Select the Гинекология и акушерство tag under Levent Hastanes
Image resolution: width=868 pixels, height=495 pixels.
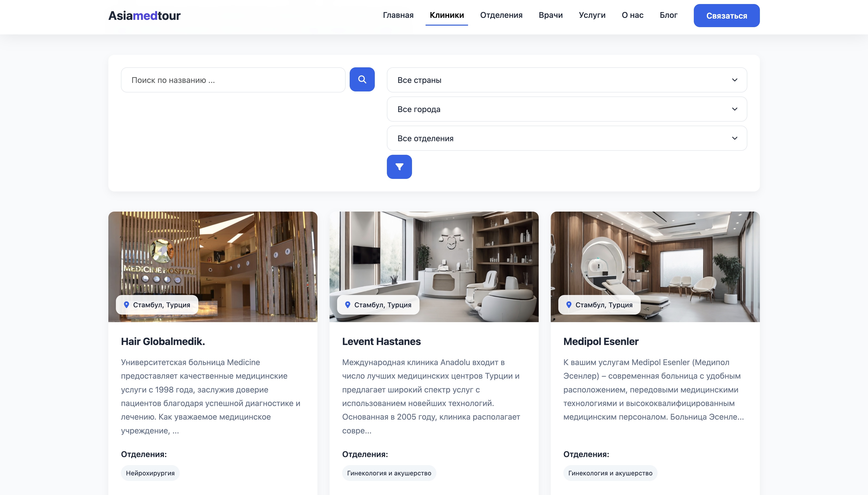tap(389, 473)
